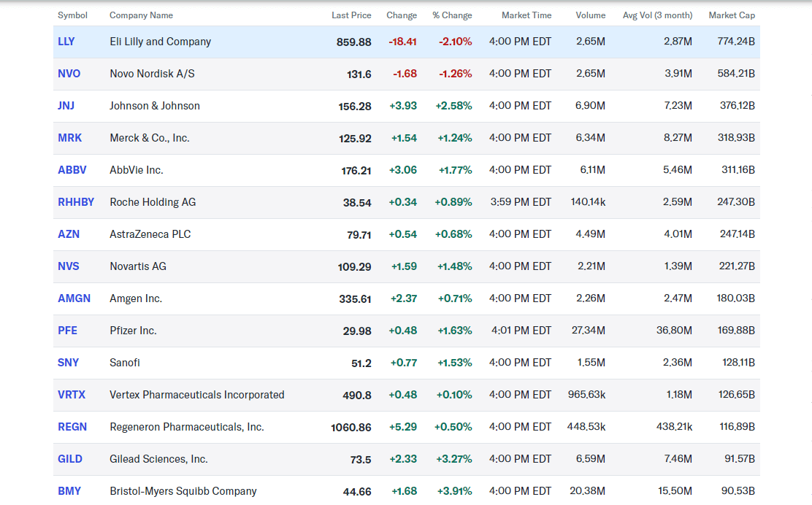Select the Sanofi company name
The height and width of the screenshot is (505, 812).
(124, 362)
